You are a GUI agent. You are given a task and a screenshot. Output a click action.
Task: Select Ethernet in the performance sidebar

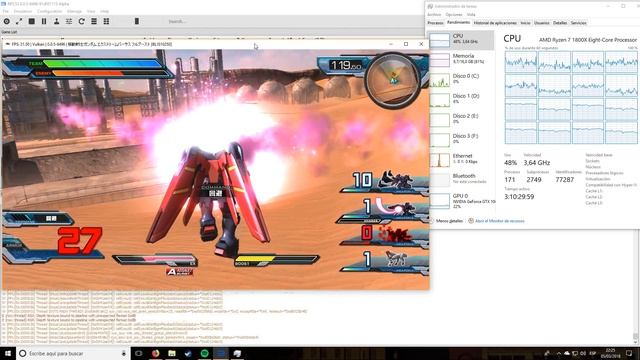461,160
